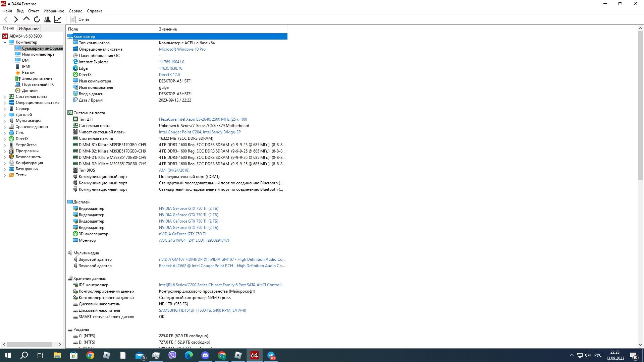Viewport: 644px width, 362px height.
Task: Select Имя компьютера in the tree
Action: (38, 54)
